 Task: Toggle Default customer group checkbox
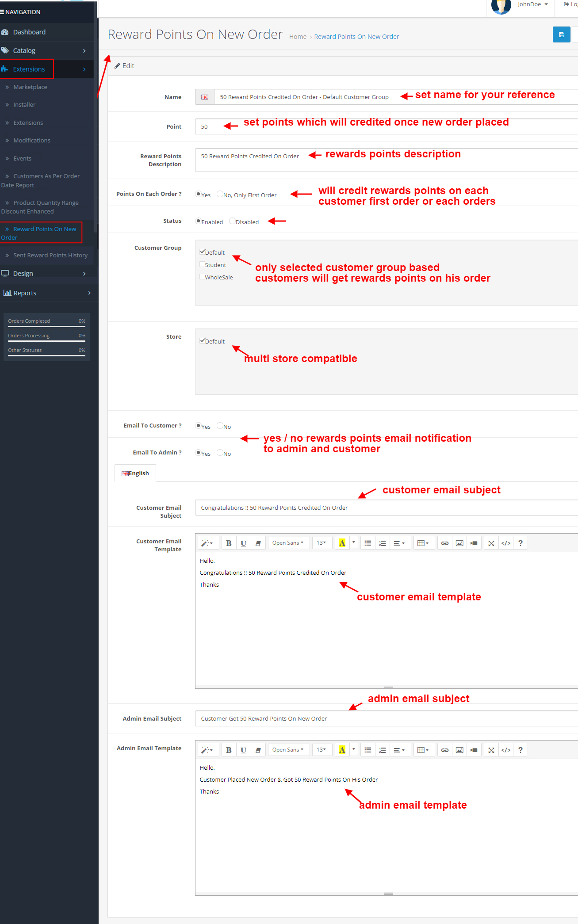(x=202, y=252)
